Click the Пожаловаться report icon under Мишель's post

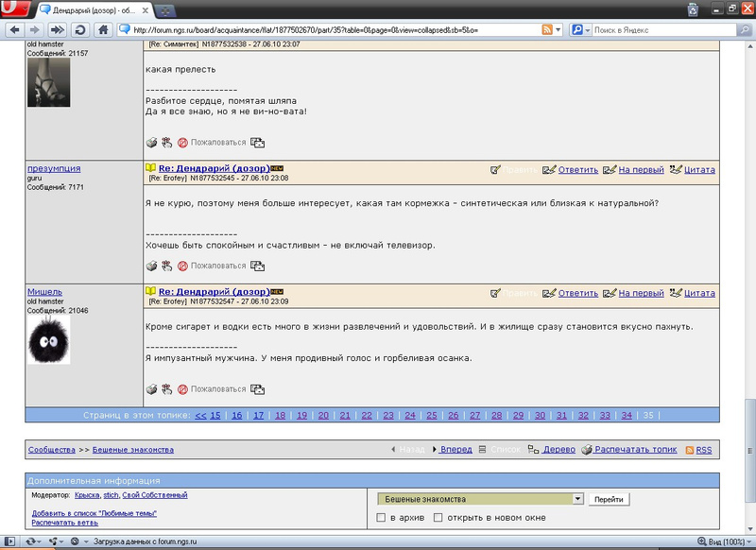[182, 388]
